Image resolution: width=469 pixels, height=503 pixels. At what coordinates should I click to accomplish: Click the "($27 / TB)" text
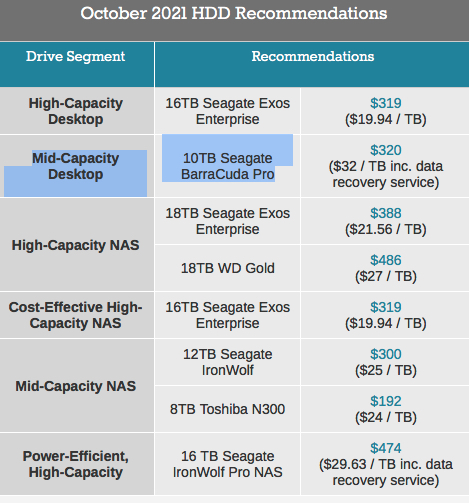[386, 276]
